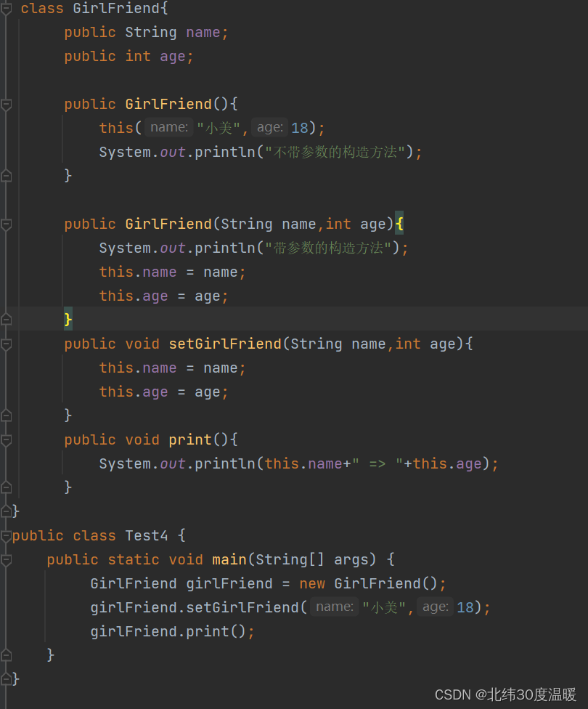The width and height of the screenshot is (588, 709).
Task: Click the "带参数的构造方法" string literal
Action: pyautogui.click(x=329, y=248)
